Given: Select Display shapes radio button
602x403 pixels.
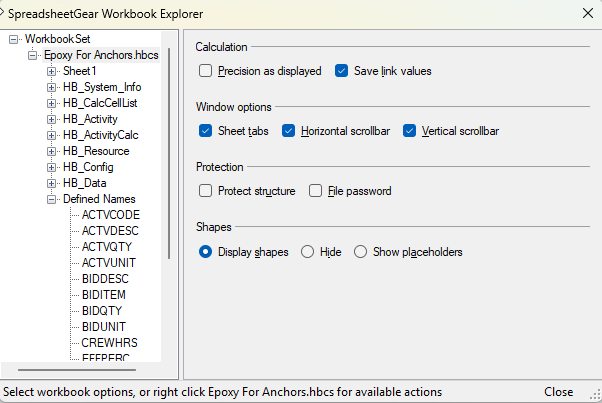Looking at the screenshot, I should click(205, 252).
